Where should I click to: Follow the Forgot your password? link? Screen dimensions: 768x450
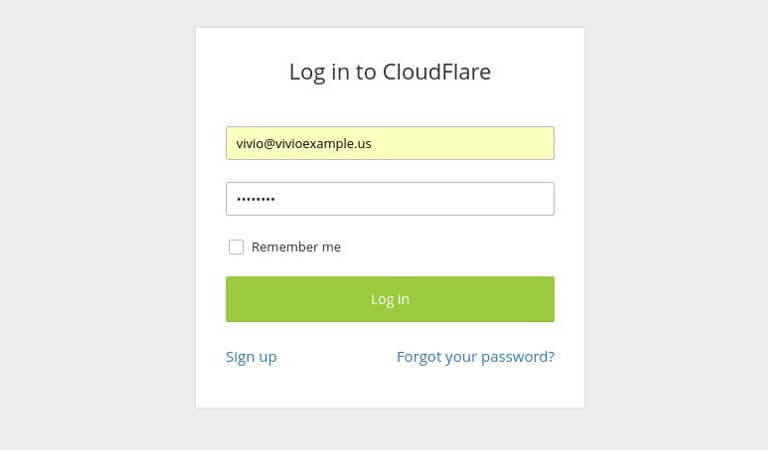pos(476,357)
